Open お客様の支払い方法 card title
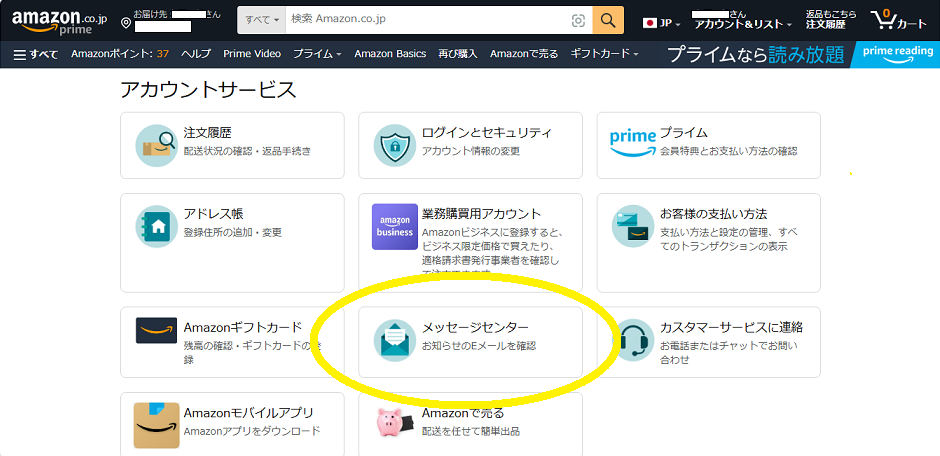940x456 pixels. pyautogui.click(x=713, y=214)
